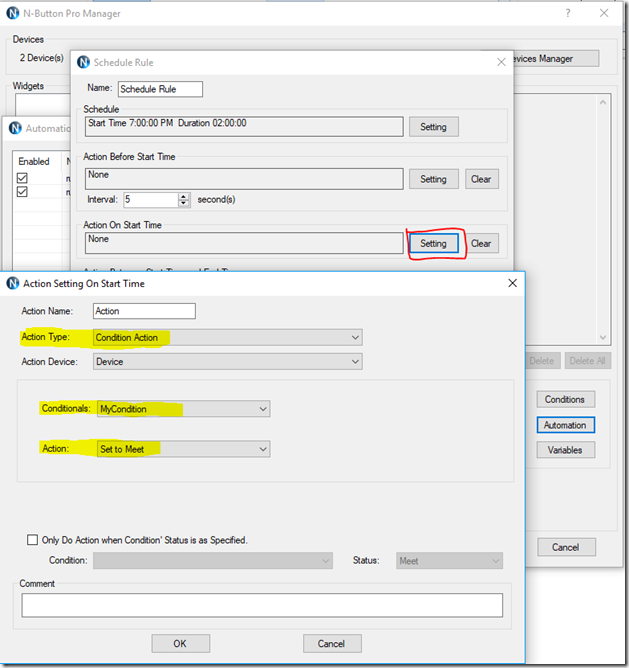The image size is (629, 668).
Task: Open the Action Device dropdown
Action: pos(228,362)
